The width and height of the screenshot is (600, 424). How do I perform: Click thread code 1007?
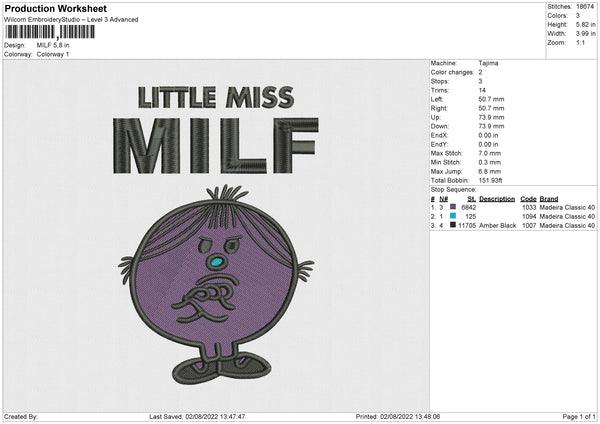click(529, 225)
